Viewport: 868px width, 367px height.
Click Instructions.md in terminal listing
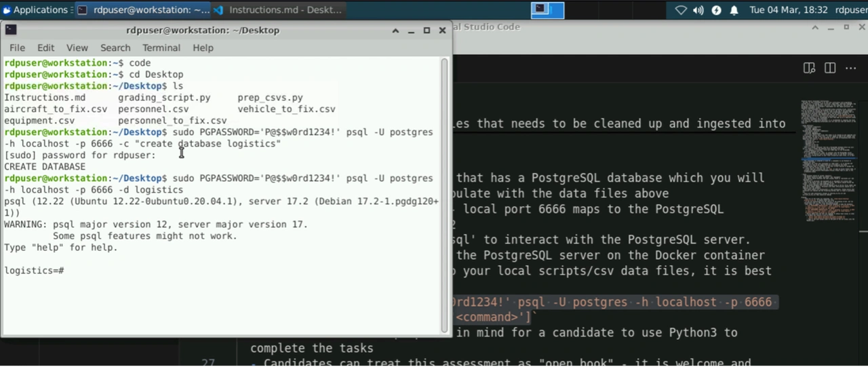[x=45, y=98]
